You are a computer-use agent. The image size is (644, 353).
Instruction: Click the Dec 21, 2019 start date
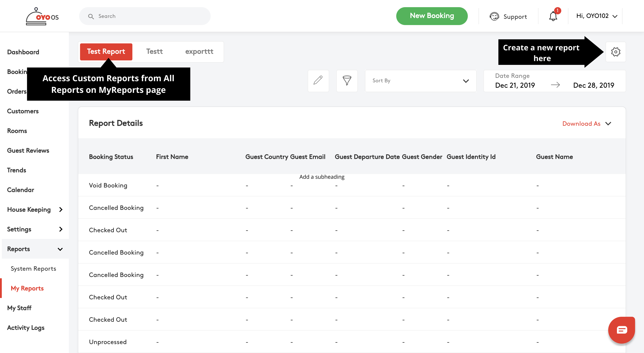click(515, 85)
